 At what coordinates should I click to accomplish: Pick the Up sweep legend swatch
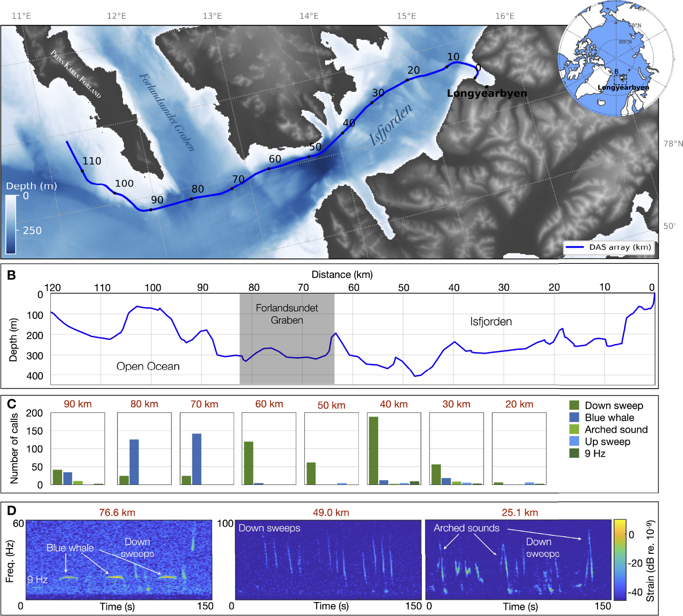click(x=574, y=441)
